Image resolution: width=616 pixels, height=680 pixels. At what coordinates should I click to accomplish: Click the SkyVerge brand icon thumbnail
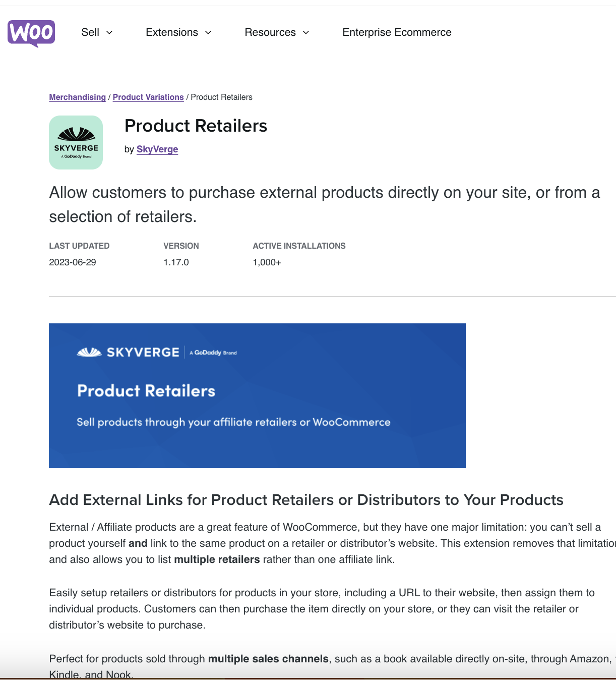click(76, 142)
